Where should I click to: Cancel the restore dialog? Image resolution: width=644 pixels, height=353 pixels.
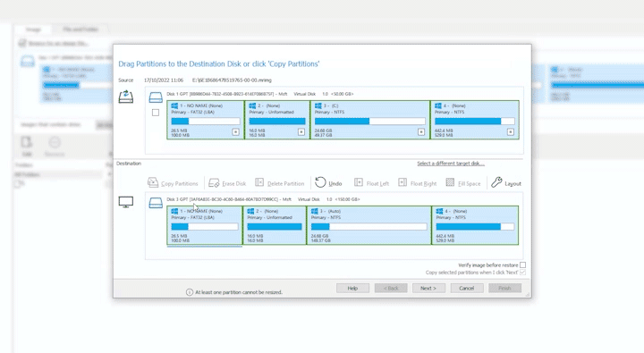pos(467,288)
